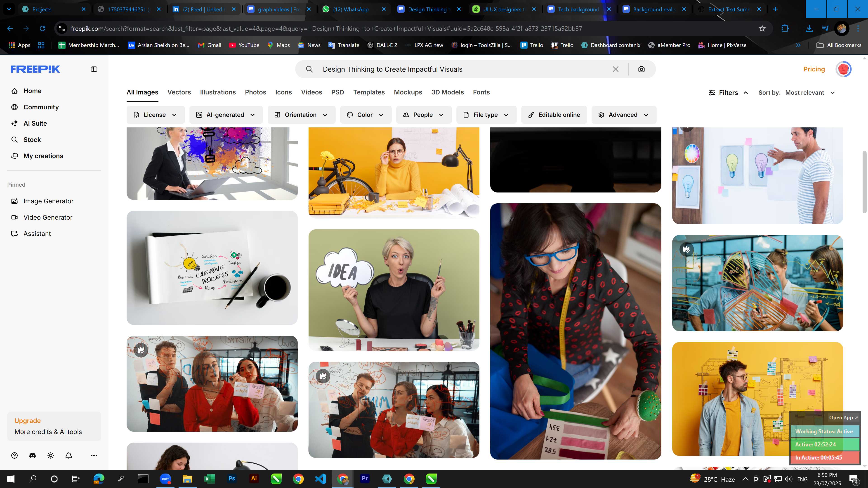Open the Sort by Most relevant dropdown

tap(809, 93)
